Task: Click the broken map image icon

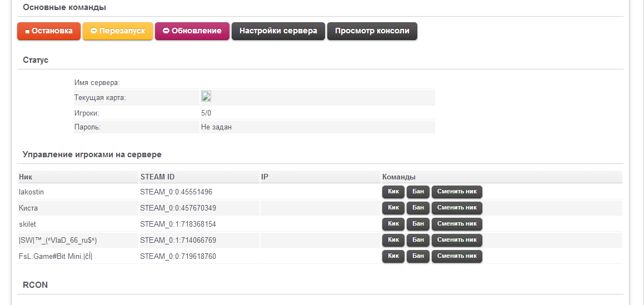Action: (206, 96)
